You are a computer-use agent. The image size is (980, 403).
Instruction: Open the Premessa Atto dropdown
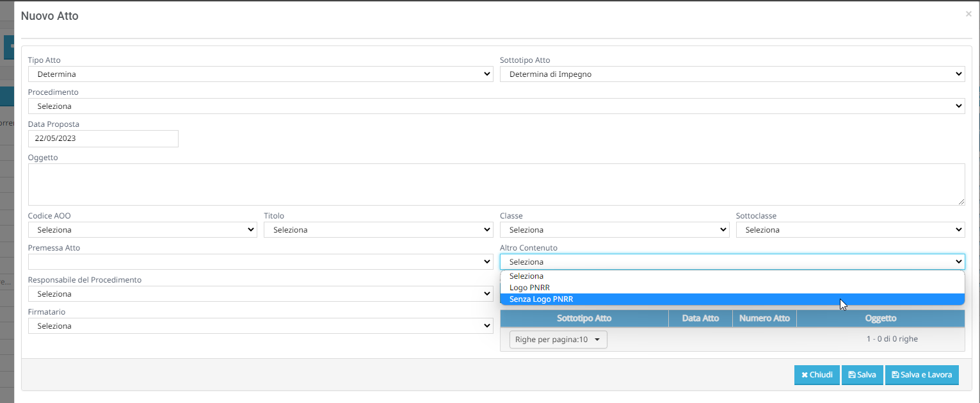click(260, 262)
